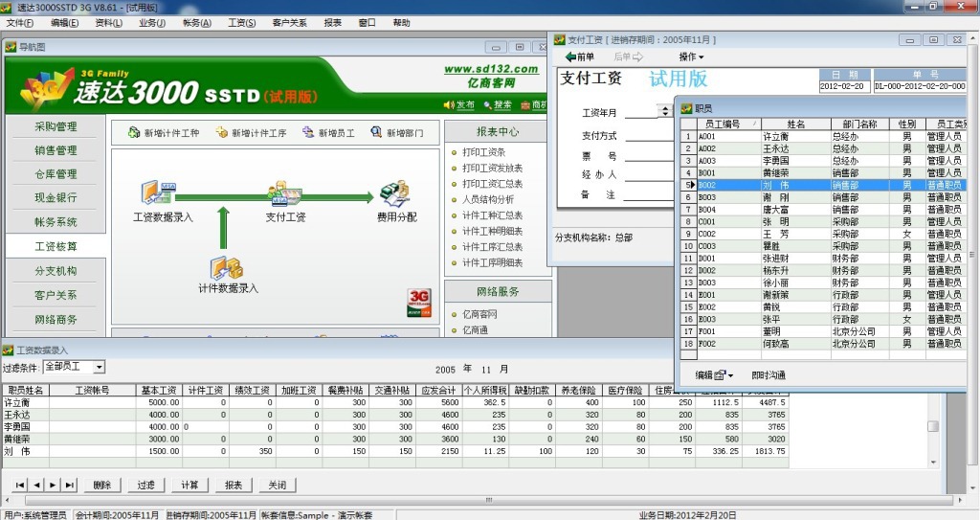This screenshot has height=520, width=980.
Task: Click salary table vertical scrollbar thumb
Action: 933,426
